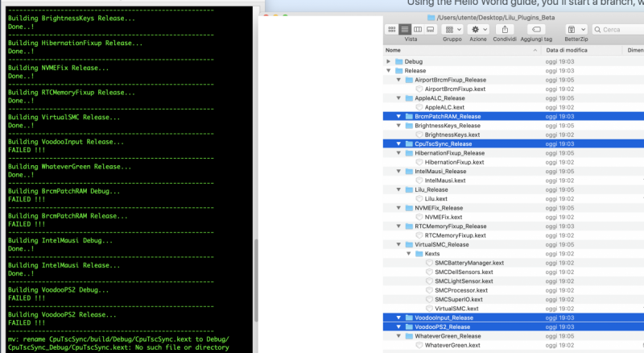Screen dimensions: 644x353
Task: Select the AppleALC.kext file icon
Action: [419, 107]
